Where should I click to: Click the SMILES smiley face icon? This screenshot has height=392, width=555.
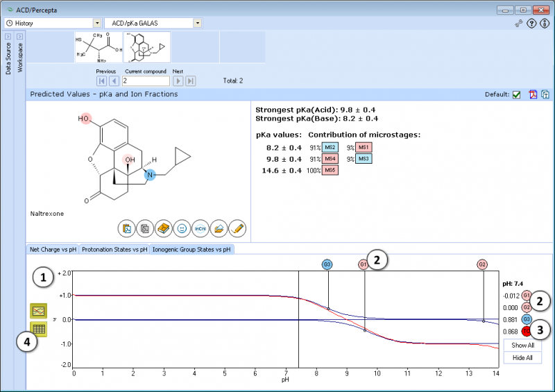coord(182,229)
